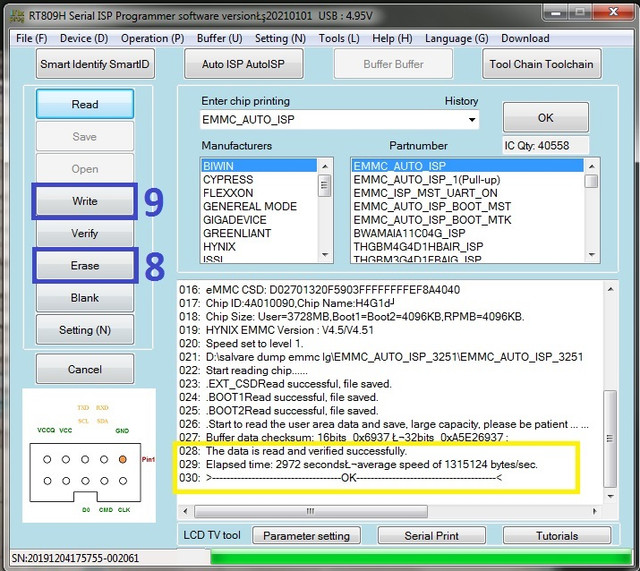Click the Cancel button
This screenshot has width=640, height=571.
pos(85,369)
